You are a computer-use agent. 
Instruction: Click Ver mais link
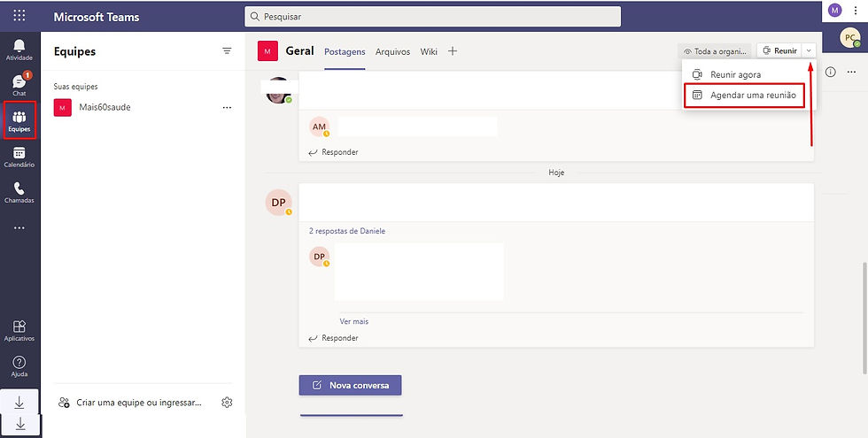(x=353, y=321)
